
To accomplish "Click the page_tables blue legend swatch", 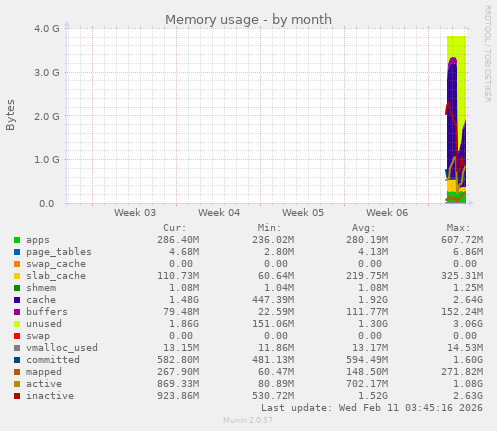I will [17, 252].
